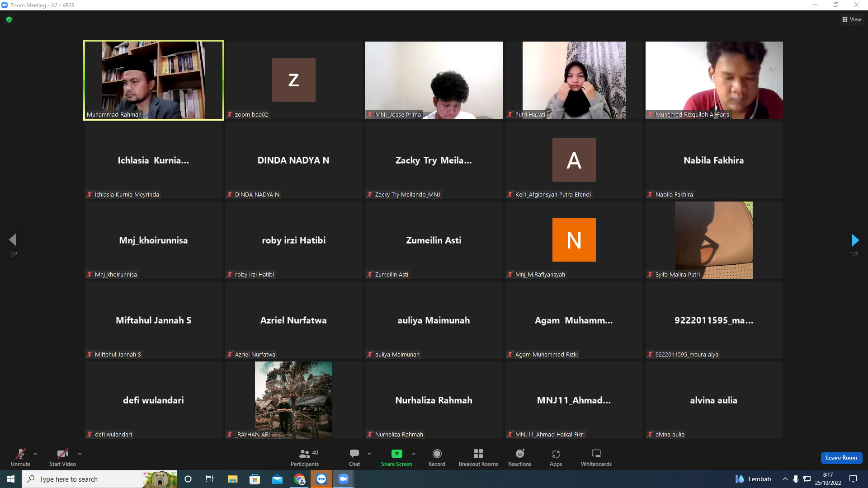Viewport: 868px width, 488px height.
Task: Open the notification center
Action: 853,479
